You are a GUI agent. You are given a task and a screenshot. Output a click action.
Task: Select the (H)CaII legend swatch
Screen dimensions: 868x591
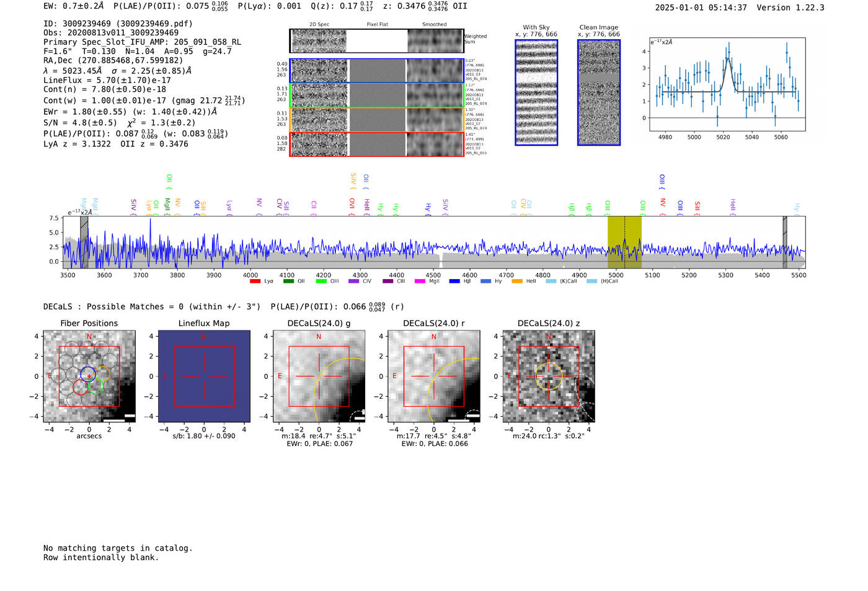(591, 282)
